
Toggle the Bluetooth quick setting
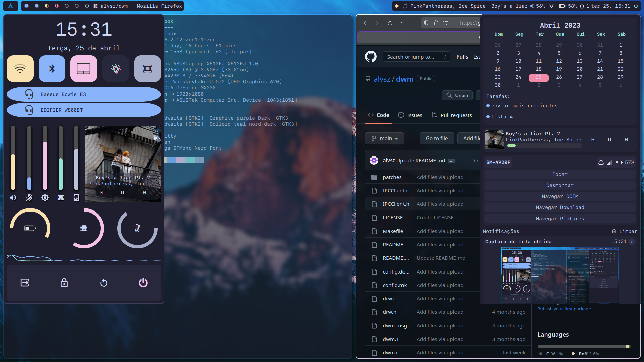[52, 69]
